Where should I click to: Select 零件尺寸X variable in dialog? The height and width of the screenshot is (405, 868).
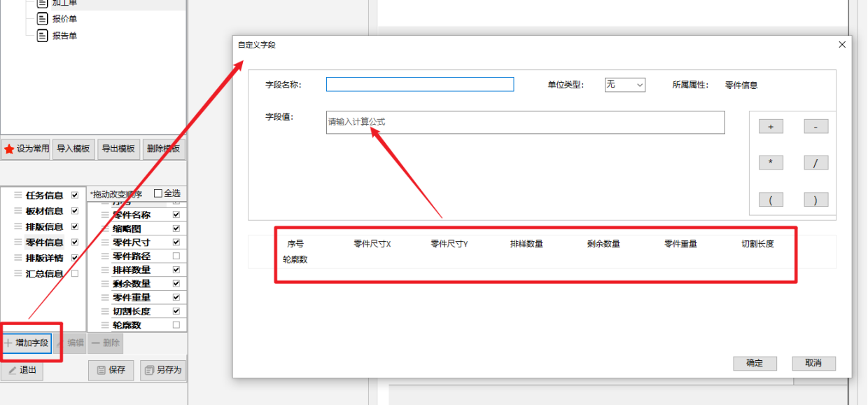372,244
